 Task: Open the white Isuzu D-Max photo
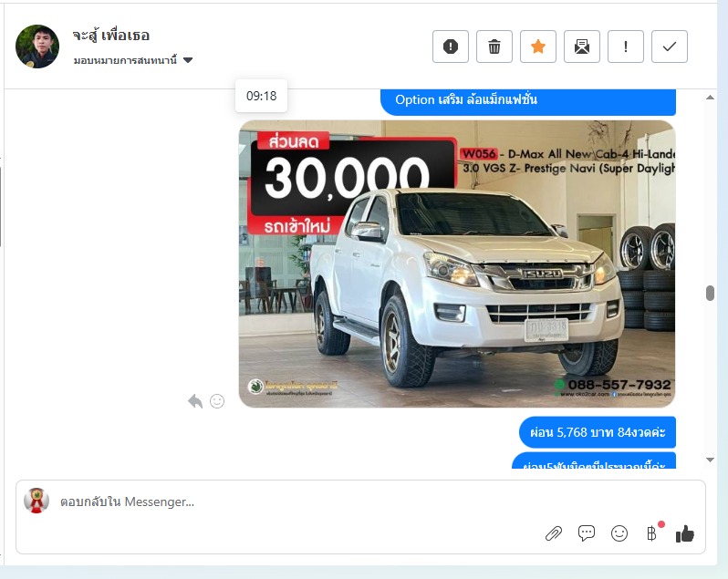(457, 264)
